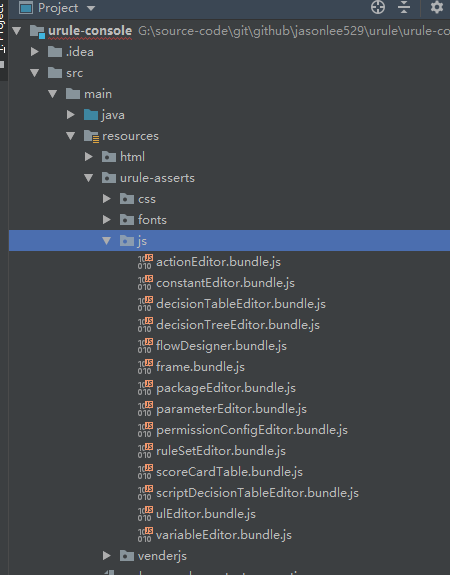
Task: Expand the venderjs folder
Action: click(107, 556)
